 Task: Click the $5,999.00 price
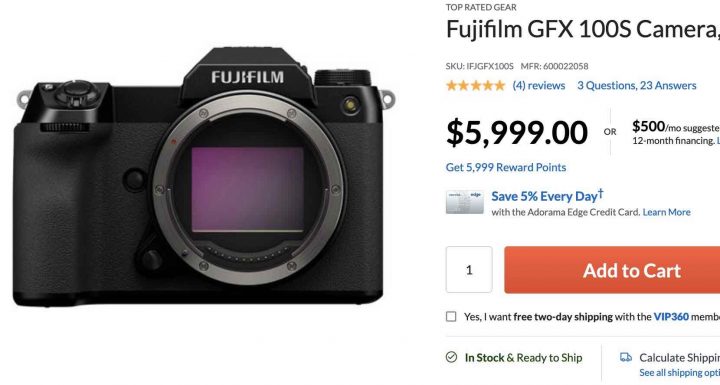(x=517, y=133)
